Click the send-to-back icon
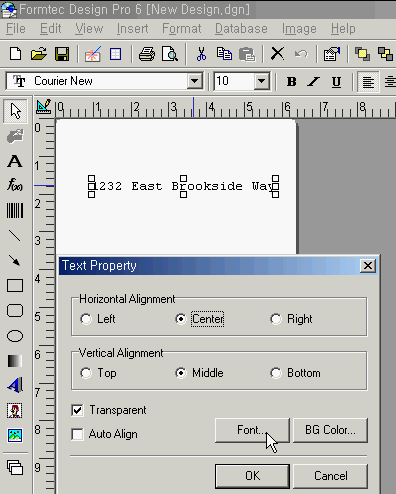This screenshot has width=396, height=494. pyautogui.click(x=385, y=54)
